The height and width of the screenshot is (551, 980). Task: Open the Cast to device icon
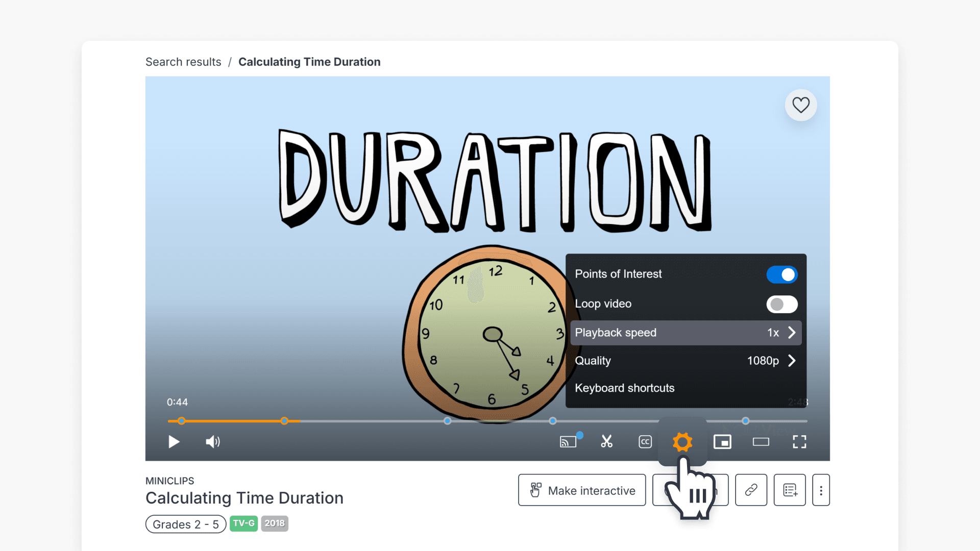click(569, 442)
